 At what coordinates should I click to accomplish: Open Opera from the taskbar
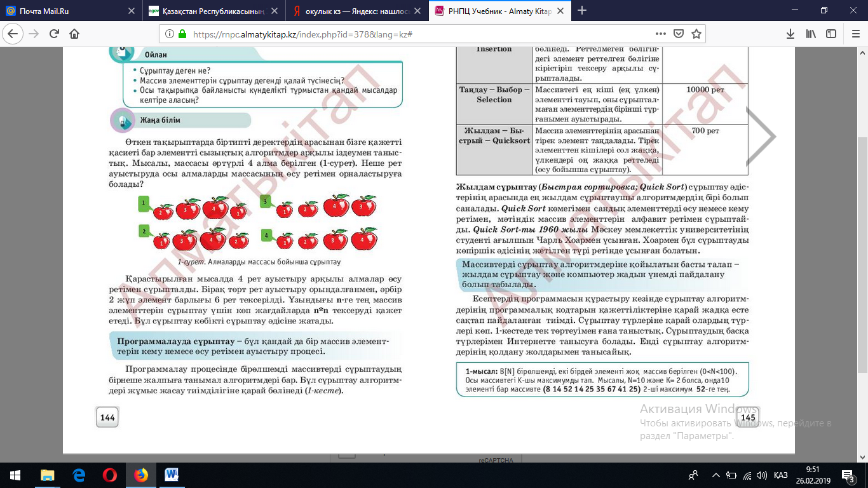click(110, 475)
